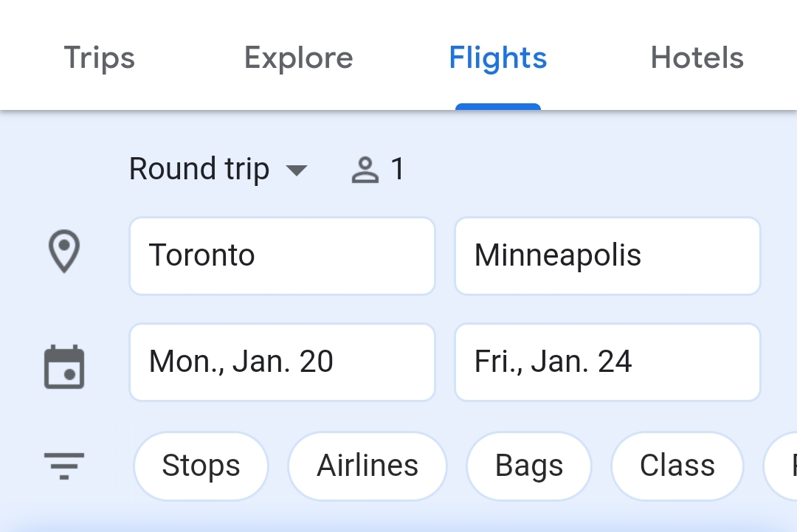Open the Airlines filter chip
Screen dimensions: 797x532
[368, 466]
